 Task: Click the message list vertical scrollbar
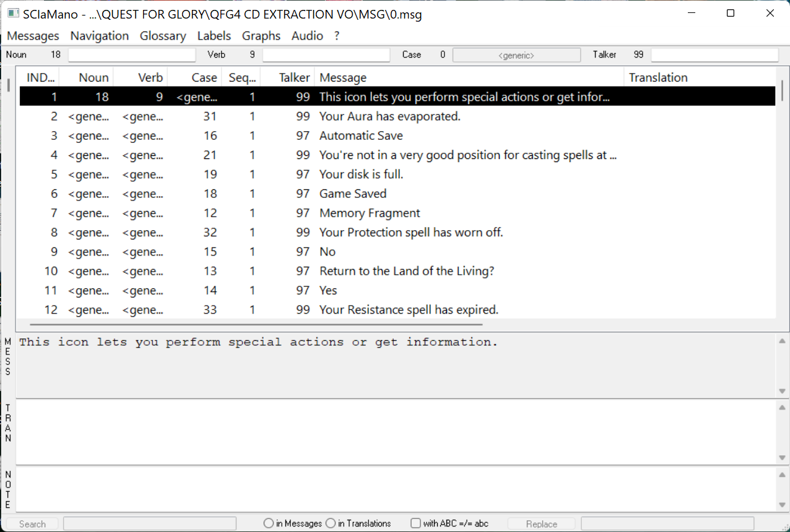point(782,90)
